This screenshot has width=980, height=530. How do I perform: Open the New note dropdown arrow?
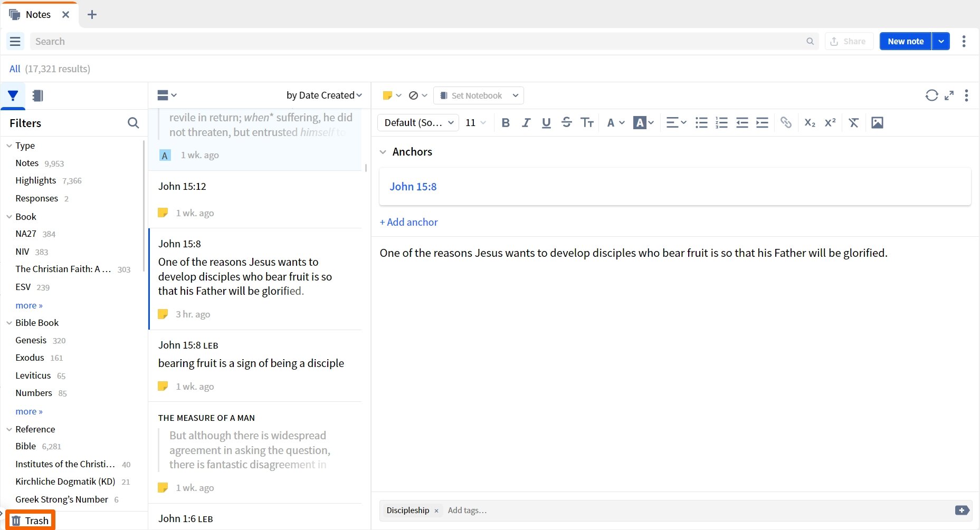941,41
